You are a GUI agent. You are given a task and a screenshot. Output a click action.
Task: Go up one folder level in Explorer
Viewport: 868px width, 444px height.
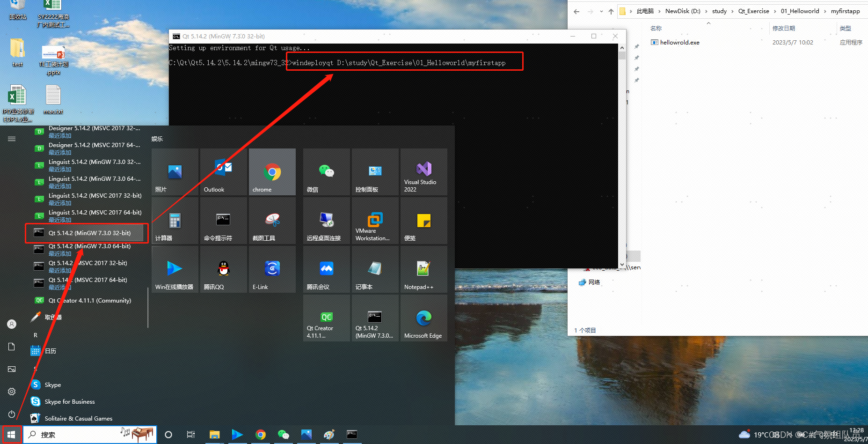pos(611,12)
